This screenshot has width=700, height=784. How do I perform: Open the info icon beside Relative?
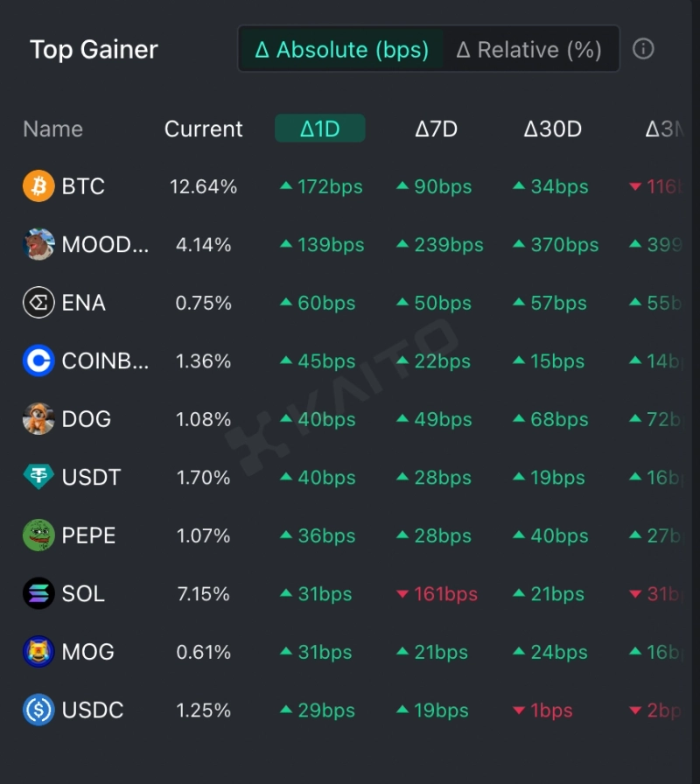tap(643, 49)
